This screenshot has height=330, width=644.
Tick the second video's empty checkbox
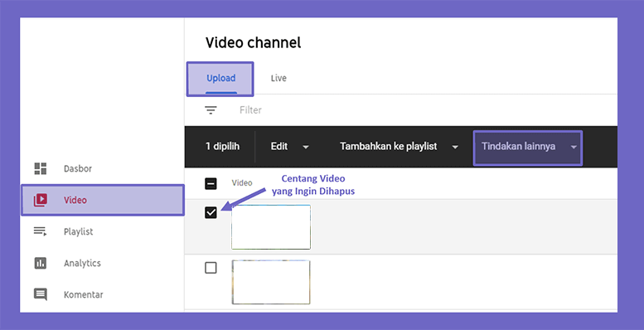211,268
